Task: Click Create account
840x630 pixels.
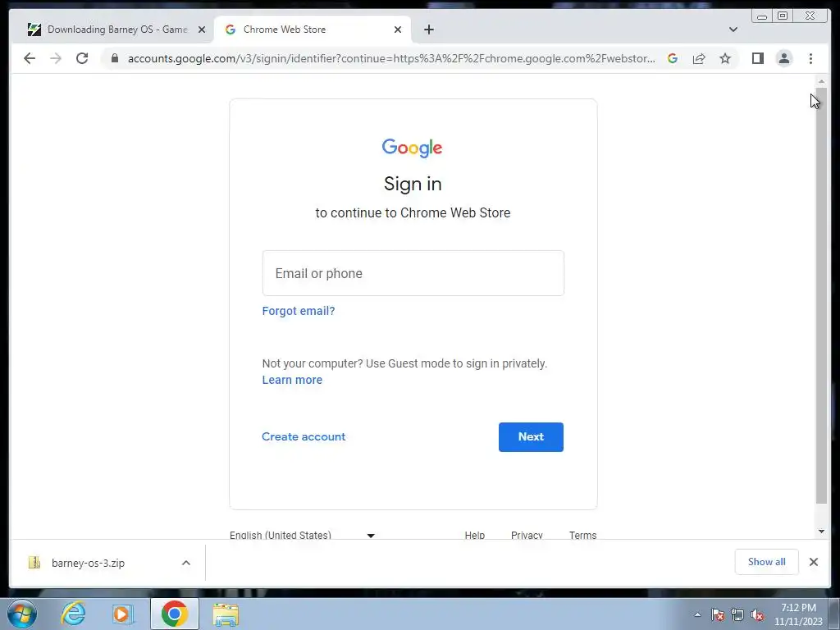Action: pos(304,436)
